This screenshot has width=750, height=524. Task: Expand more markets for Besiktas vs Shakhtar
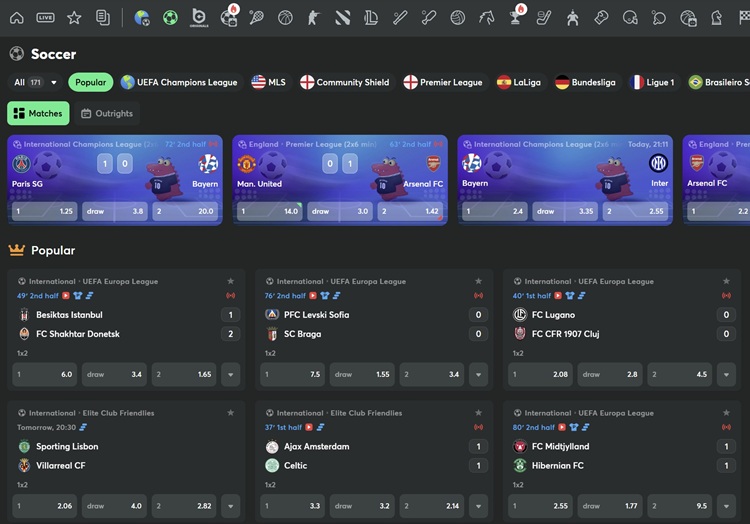click(231, 375)
